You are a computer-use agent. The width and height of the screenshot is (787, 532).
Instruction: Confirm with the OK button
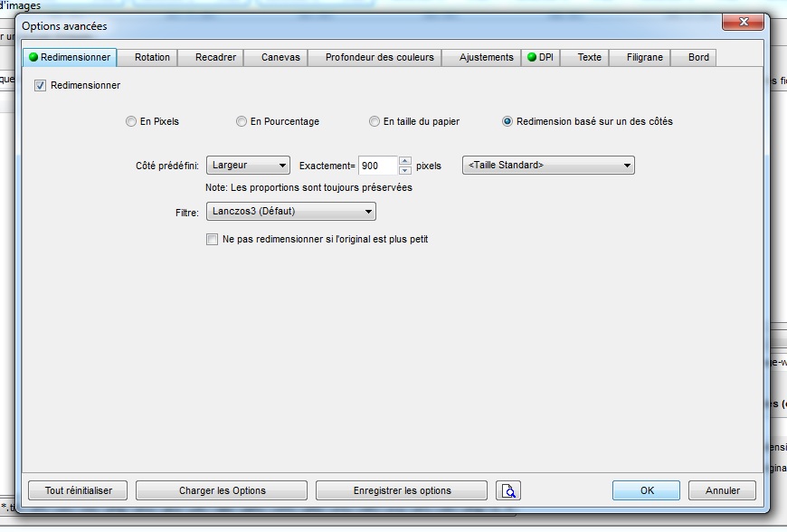[646, 490]
